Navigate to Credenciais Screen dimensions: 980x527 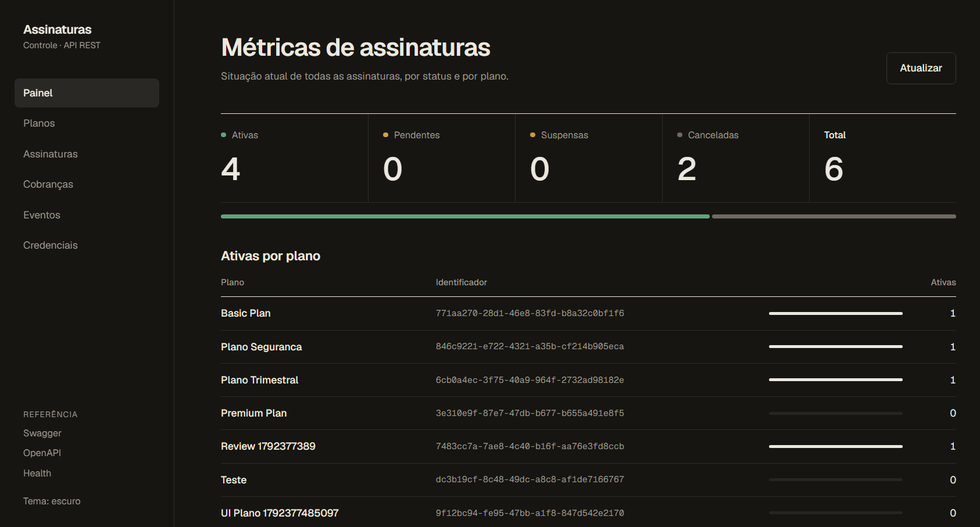click(x=87, y=245)
